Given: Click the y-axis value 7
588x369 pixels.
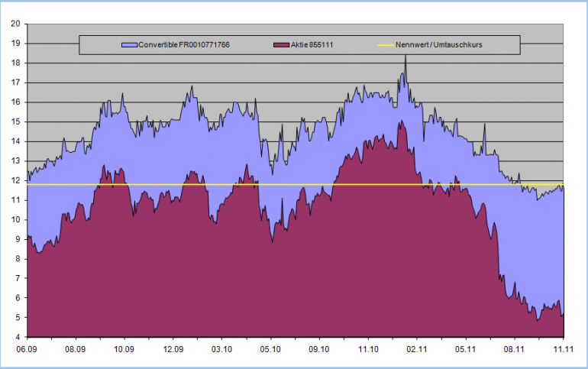Looking at the screenshot, I should pyautogui.click(x=18, y=278).
